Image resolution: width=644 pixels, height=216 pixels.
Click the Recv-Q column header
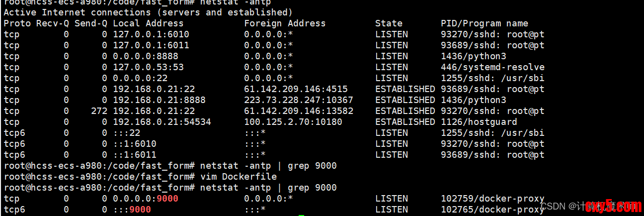click(x=52, y=23)
